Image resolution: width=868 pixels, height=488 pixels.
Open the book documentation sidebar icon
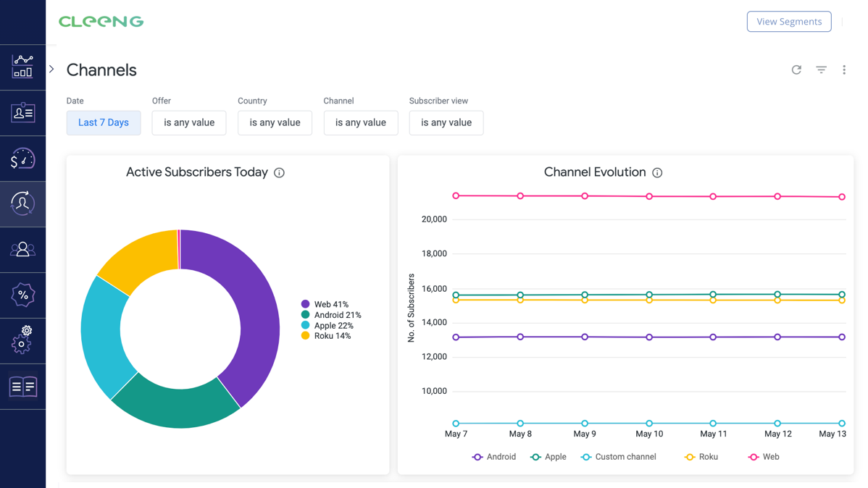[x=22, y=387]
